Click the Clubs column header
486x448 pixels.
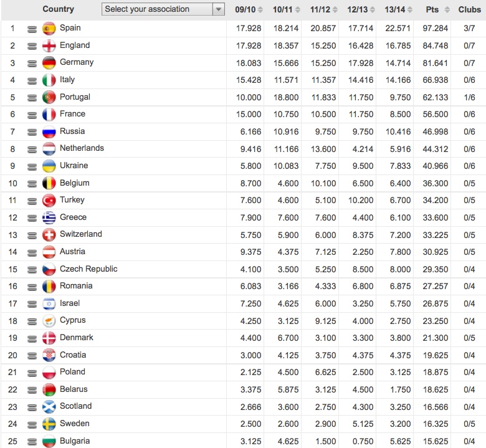(x=469, y=9)
